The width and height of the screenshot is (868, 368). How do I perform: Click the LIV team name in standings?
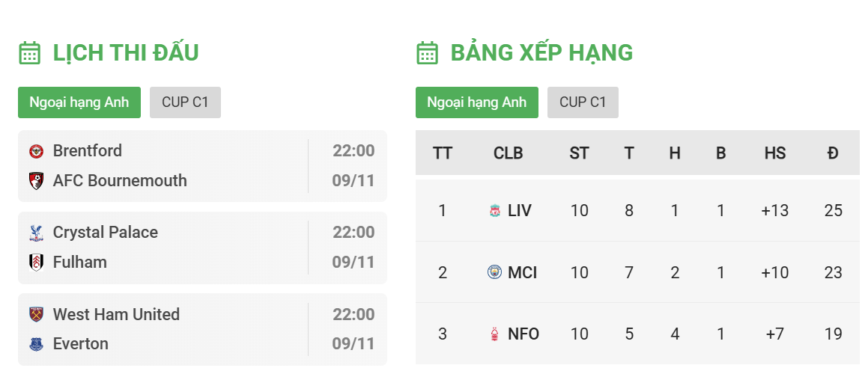click(x=519, y=210)
